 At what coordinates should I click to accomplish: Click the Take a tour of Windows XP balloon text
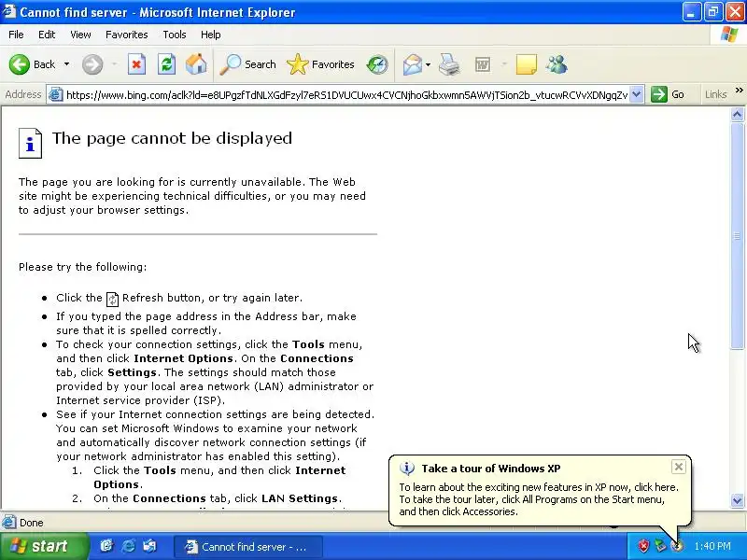pyautogui.click(x=491, y=469)
